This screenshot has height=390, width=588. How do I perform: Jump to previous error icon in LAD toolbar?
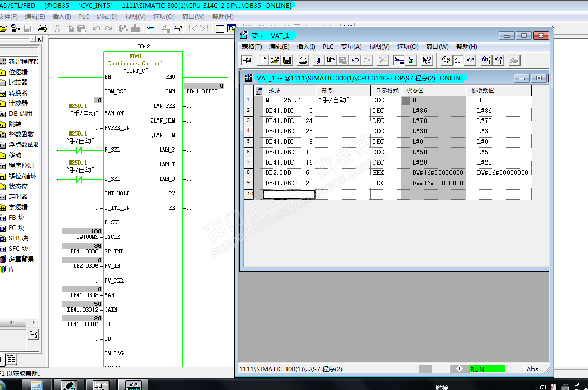[193, 29]
